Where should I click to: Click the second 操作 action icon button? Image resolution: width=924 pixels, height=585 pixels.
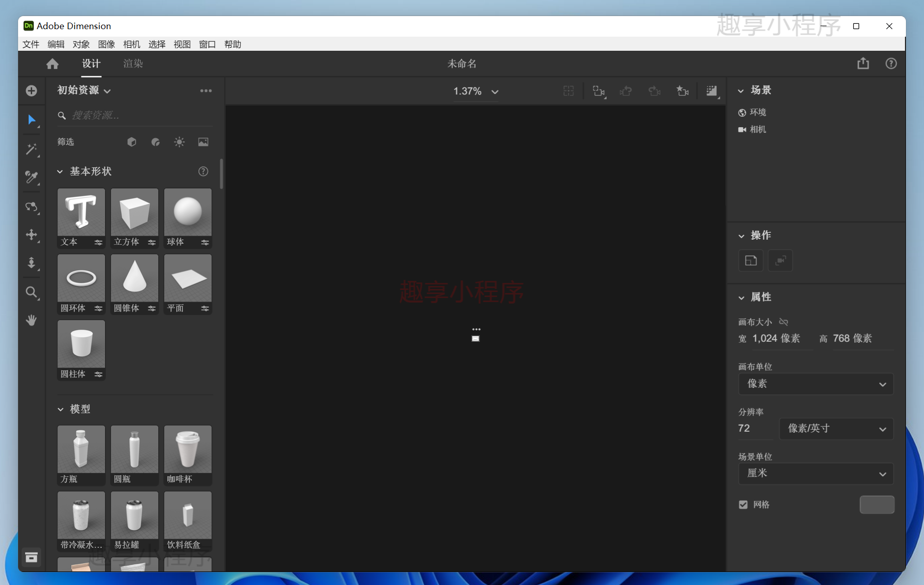point(780,261)
